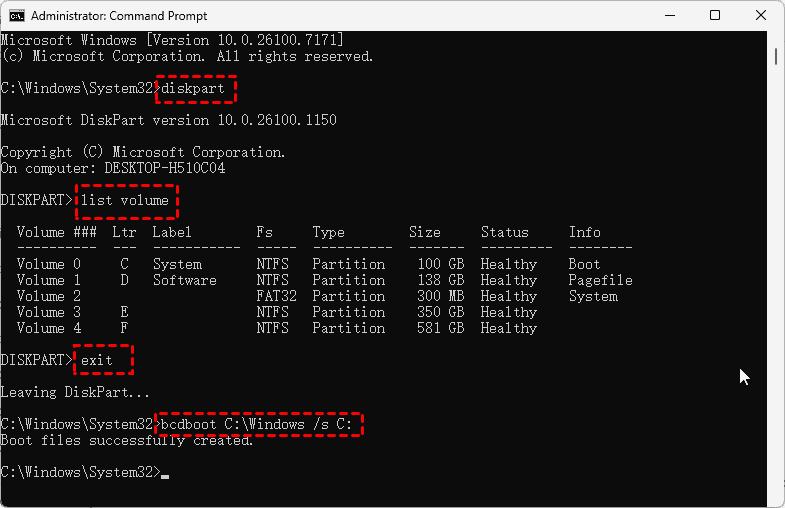The image size is (785, 508).
Task: Click the scrollbar down arrow
Action: click(777, 499)
